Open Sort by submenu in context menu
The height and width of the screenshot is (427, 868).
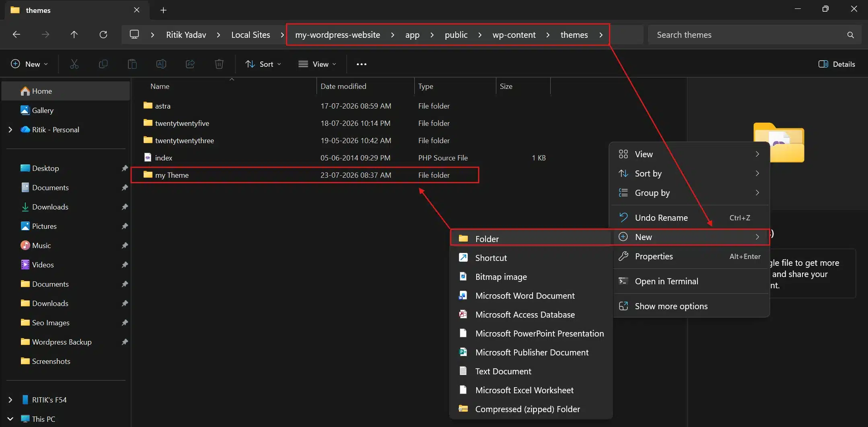click(x=689, y=174)
